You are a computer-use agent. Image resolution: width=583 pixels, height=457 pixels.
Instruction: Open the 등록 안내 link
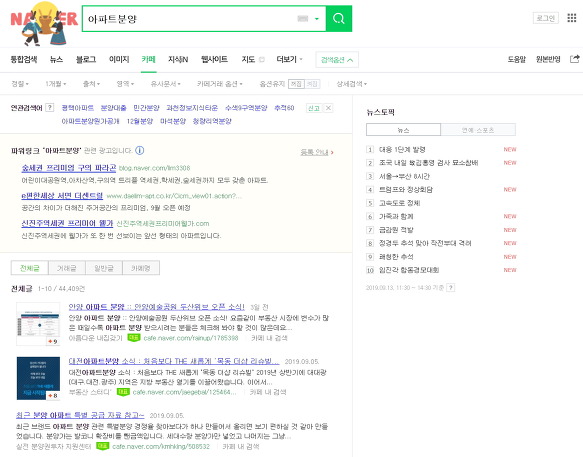(x=317, y=152)
